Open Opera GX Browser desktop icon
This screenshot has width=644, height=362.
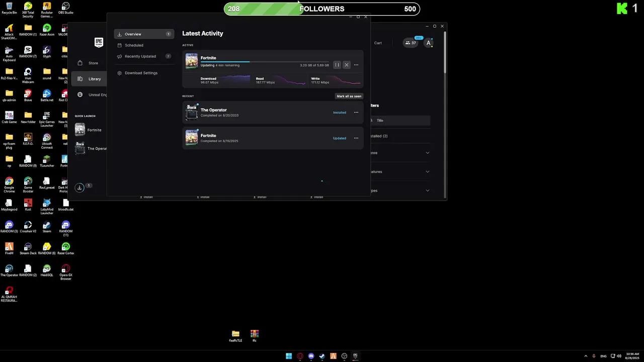65,272
